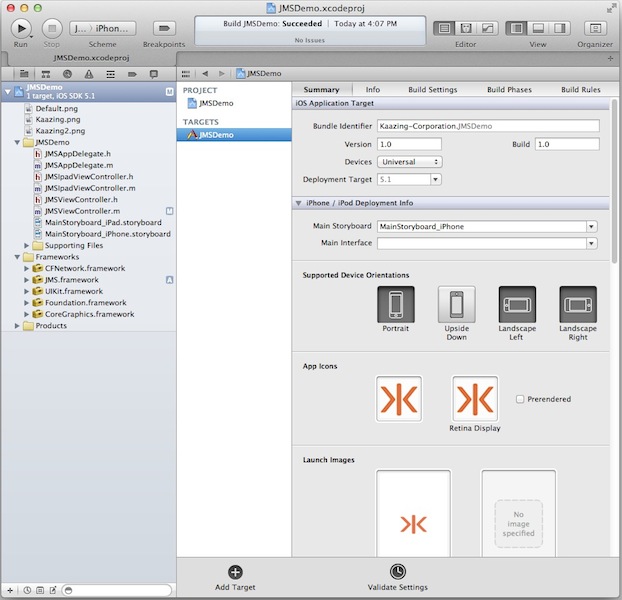This screenshot has width=622, height=600.
Task: Switch to the Info tab
Action: pos(372,90)
